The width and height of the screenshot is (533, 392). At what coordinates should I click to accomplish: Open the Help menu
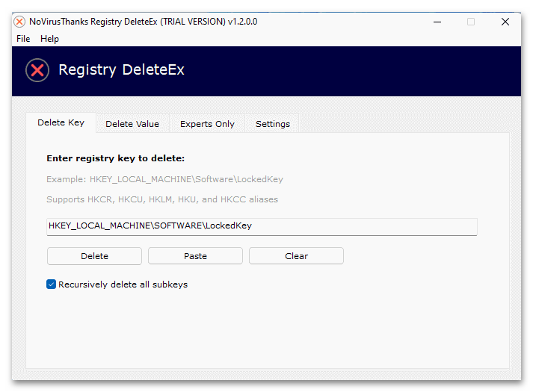click(x=49, y=39)
